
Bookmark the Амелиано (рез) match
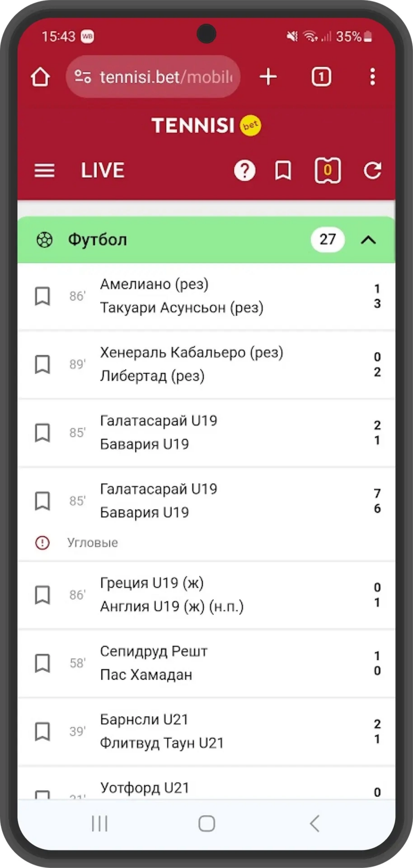coord(42,296)
